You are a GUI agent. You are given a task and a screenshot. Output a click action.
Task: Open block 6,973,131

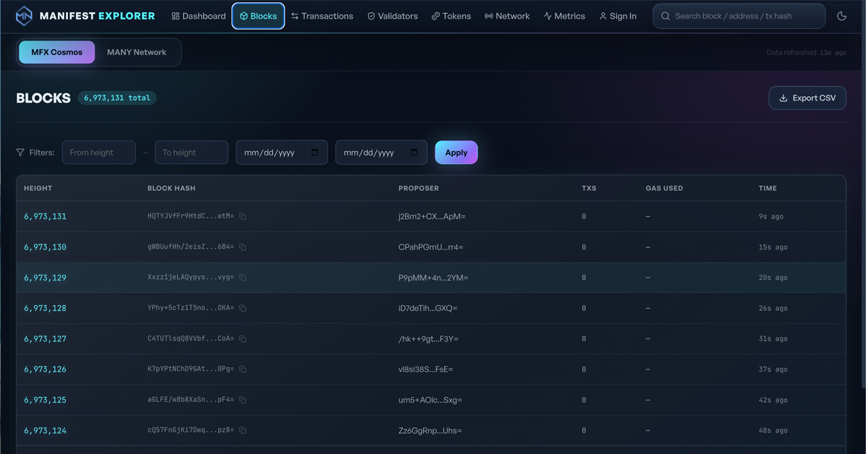[x=45, y=216]
